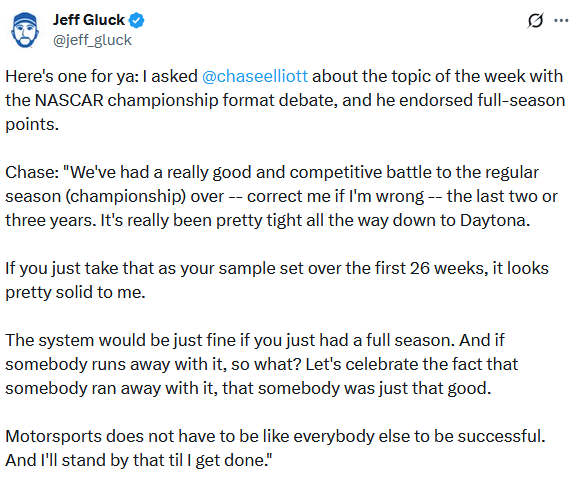The width and height of the screenshot is (584, 490).
Task: Open the three-dot more options menu
Action: tap(561, 20)
